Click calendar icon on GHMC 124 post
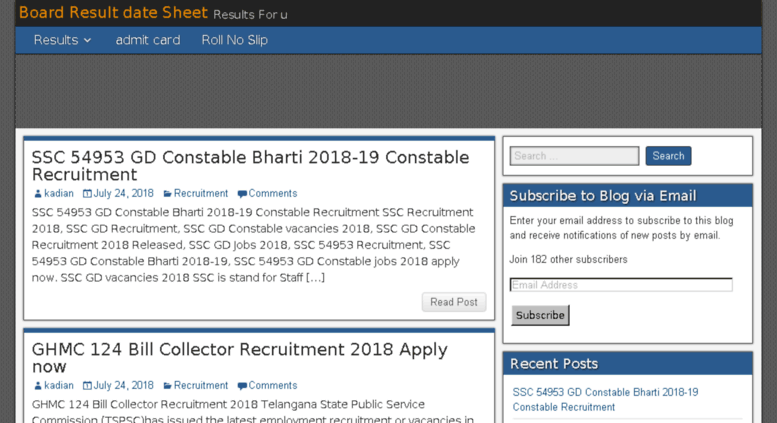The height and width of the screenshot is (423, 777). [x=87, y=386]
